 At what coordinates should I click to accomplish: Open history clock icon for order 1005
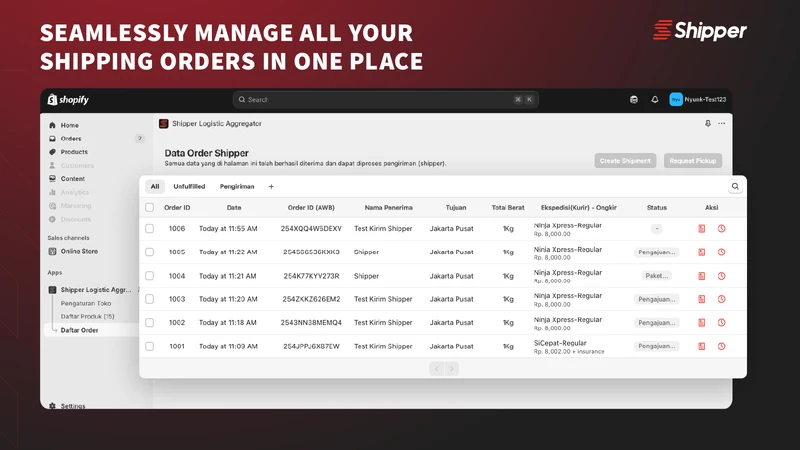coord(721,252)
